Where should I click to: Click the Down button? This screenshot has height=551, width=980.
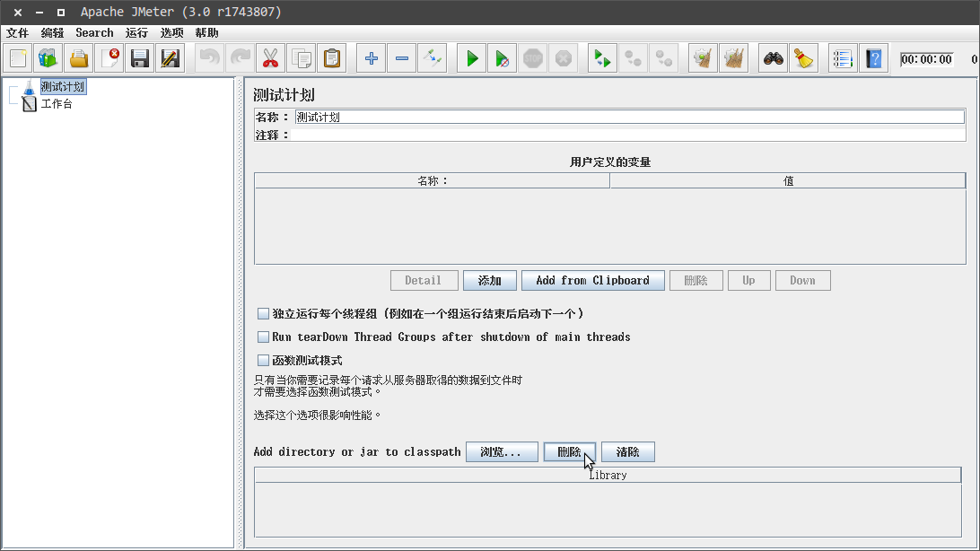802,281
